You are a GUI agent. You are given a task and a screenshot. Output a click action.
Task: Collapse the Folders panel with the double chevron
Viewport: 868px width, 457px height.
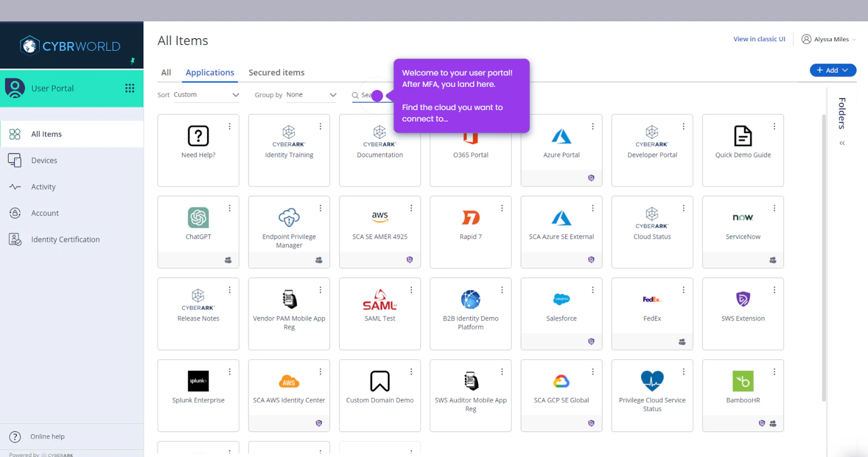pos(842,143)
